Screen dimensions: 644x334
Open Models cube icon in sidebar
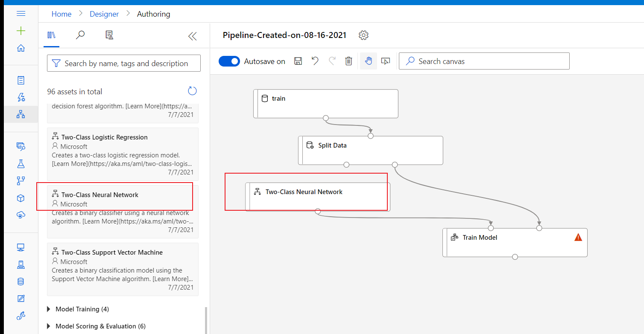tap(21, 198)
